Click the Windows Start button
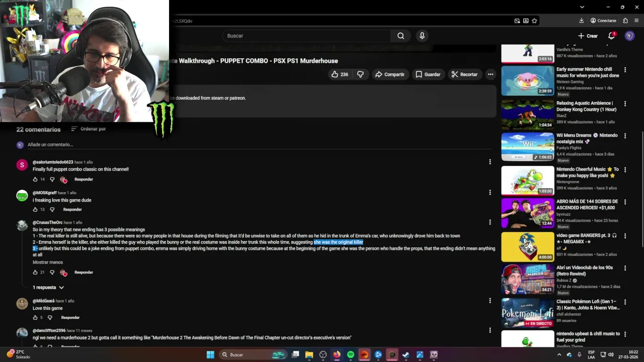 [x=210, y=354]
